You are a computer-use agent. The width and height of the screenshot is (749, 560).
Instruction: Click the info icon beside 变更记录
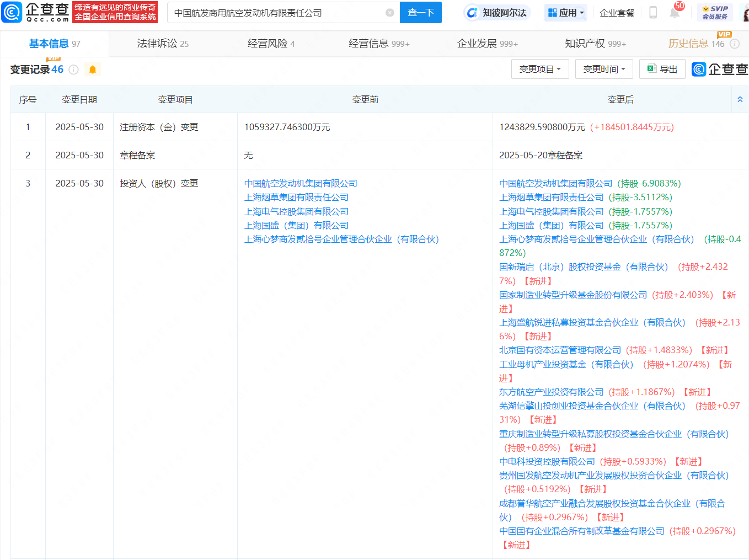(x=74, y=70)
